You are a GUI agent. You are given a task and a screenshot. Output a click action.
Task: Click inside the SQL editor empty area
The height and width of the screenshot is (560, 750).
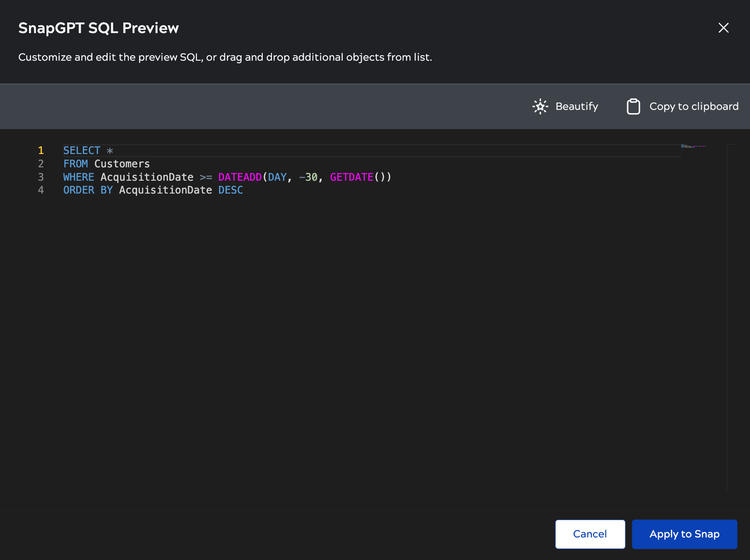pyautogui.click(x=322, y=322)
